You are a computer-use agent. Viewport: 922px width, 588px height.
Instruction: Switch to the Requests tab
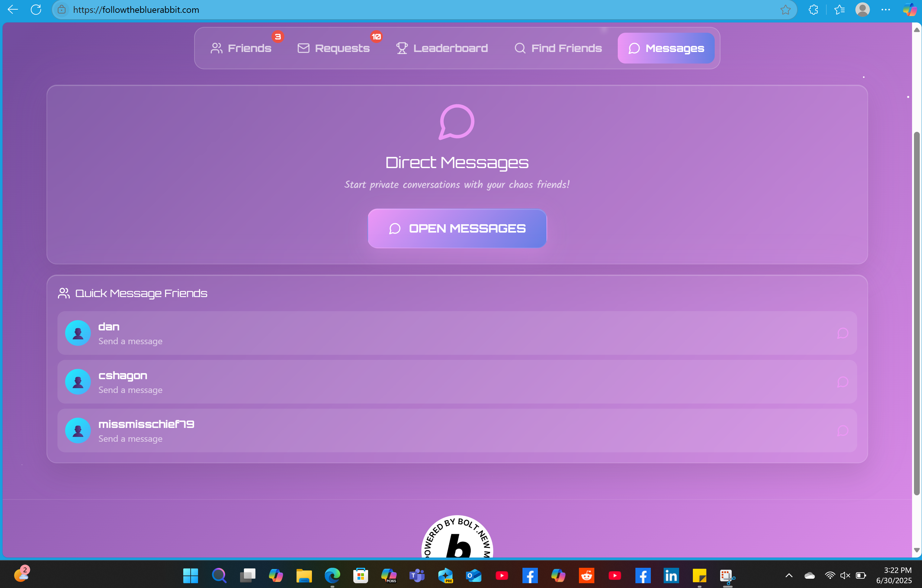[334, 48]
